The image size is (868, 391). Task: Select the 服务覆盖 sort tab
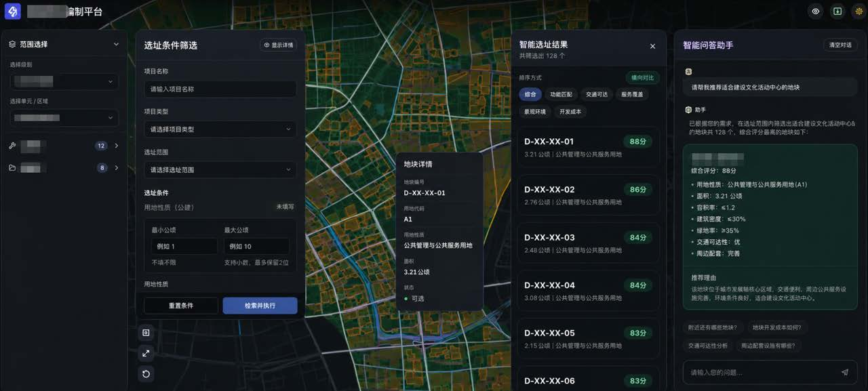click(632, 94)
